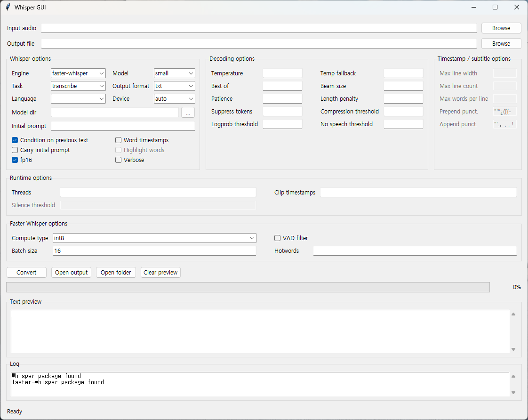Focus the Compression threshold input field
The width and height of the screenshot is (528, 420).
[x=403, y=112]
